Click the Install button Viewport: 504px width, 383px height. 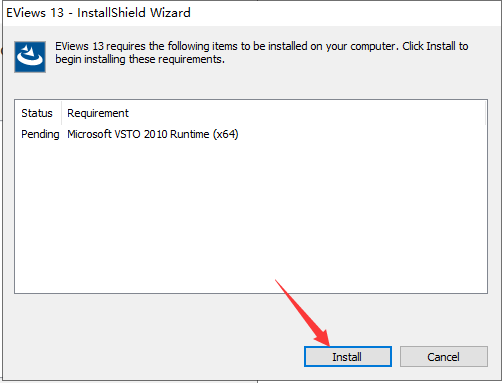pos(348,357)
